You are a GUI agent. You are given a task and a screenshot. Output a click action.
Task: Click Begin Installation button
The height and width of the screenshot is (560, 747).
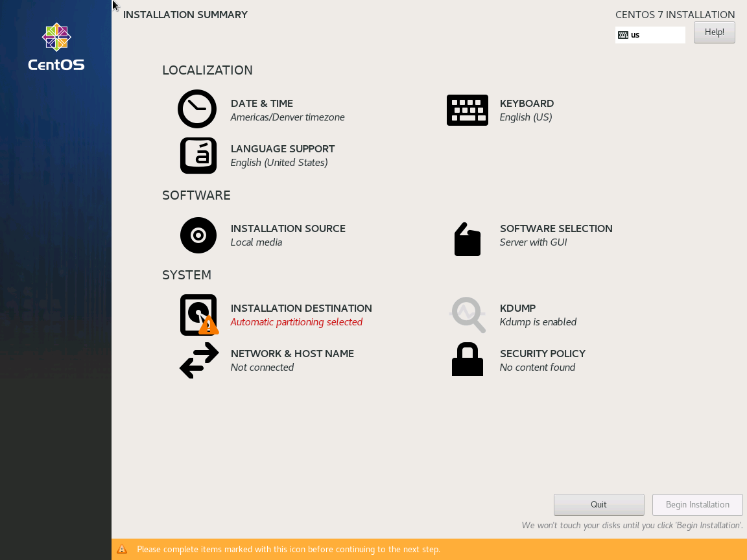coord(698,505)
